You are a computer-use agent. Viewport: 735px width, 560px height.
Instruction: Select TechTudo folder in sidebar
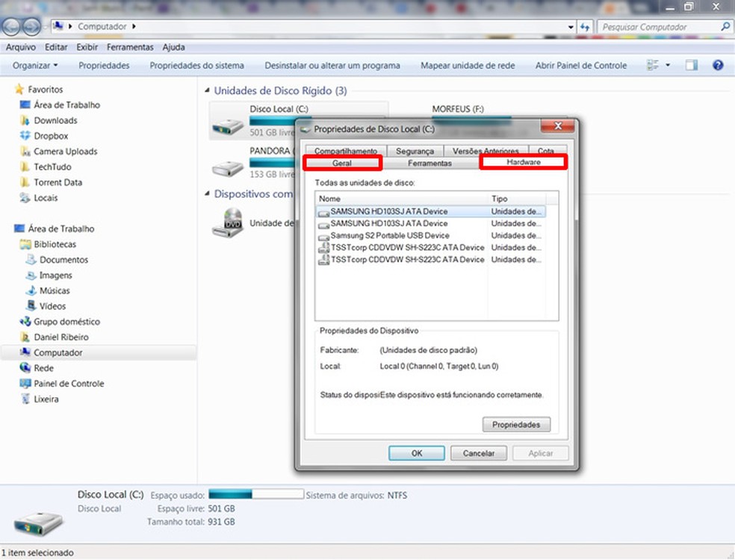coord(52,167)
